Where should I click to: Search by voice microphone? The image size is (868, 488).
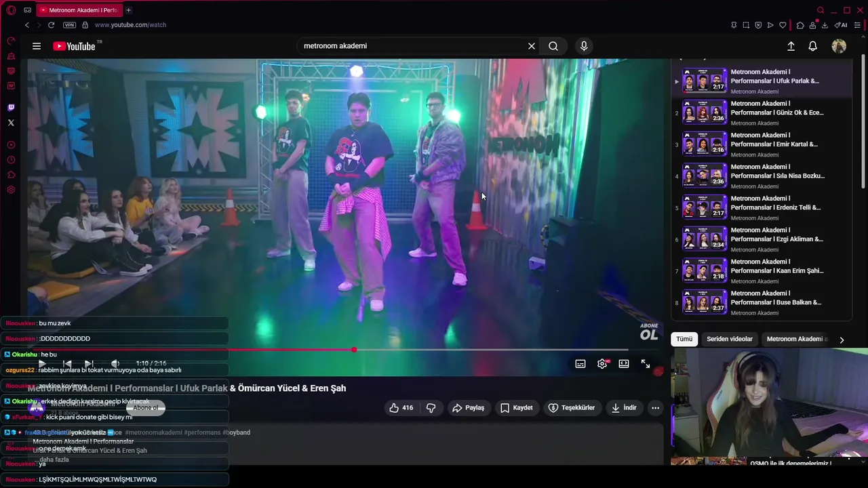[584, 46]
